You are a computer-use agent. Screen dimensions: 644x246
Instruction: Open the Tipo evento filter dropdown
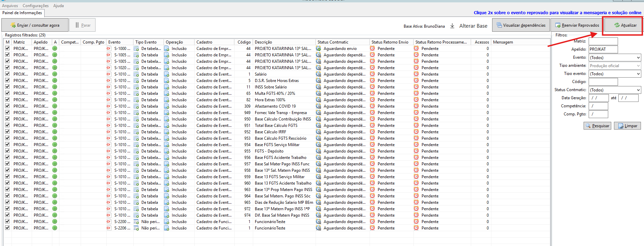(x=615, y=74)
